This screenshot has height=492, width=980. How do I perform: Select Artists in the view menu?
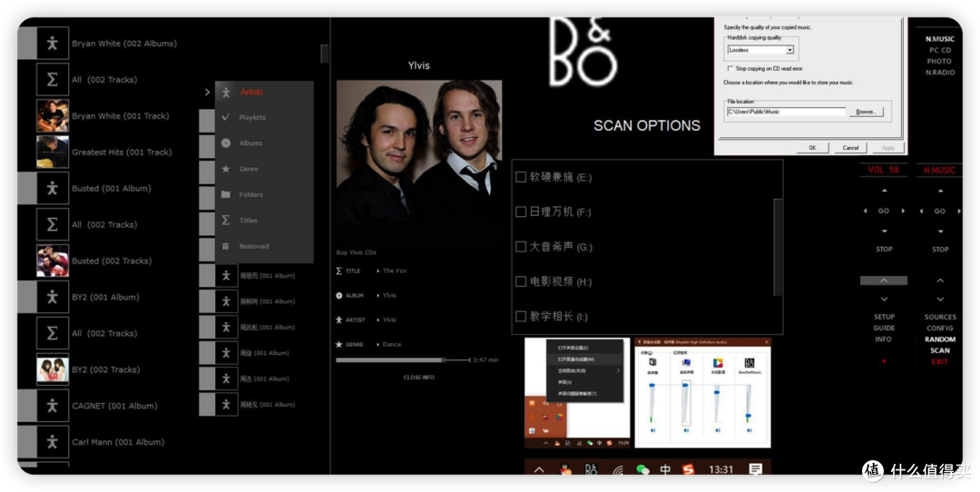tap(251, 92)
